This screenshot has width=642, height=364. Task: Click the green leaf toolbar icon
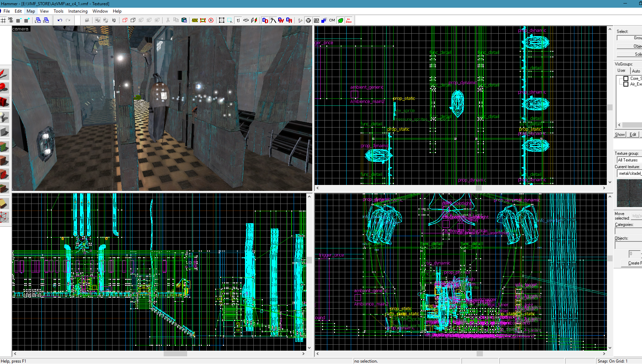pos(341,20)
